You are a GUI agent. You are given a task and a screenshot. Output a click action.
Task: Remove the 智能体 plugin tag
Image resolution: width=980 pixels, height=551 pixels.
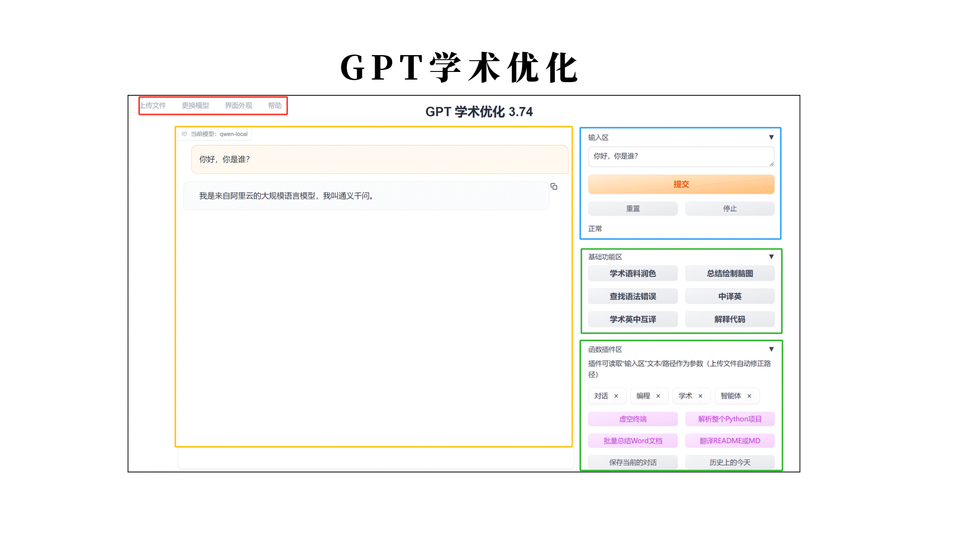(750, 396)
